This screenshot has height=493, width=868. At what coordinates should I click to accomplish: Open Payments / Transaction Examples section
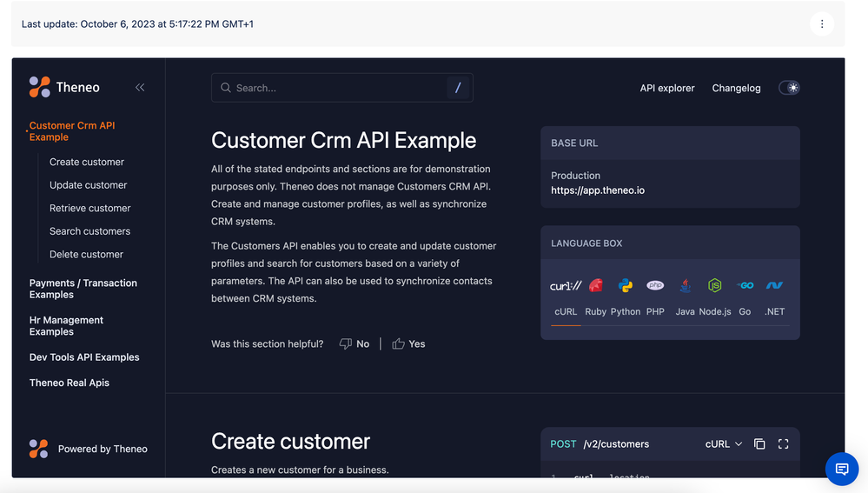click(83, 289)
